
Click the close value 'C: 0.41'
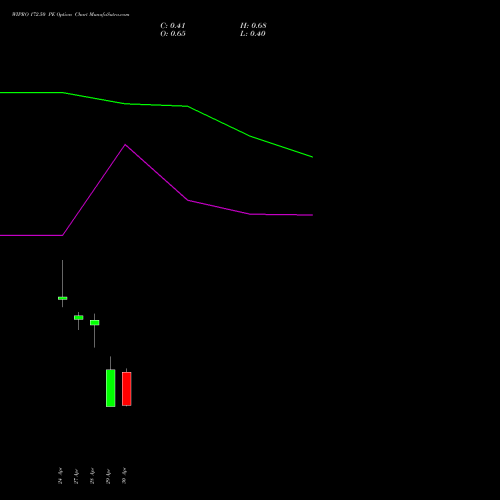173,26
